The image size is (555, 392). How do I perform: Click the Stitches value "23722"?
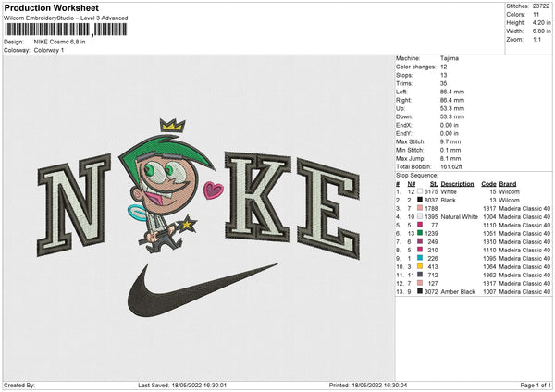(x=541, y=6)
